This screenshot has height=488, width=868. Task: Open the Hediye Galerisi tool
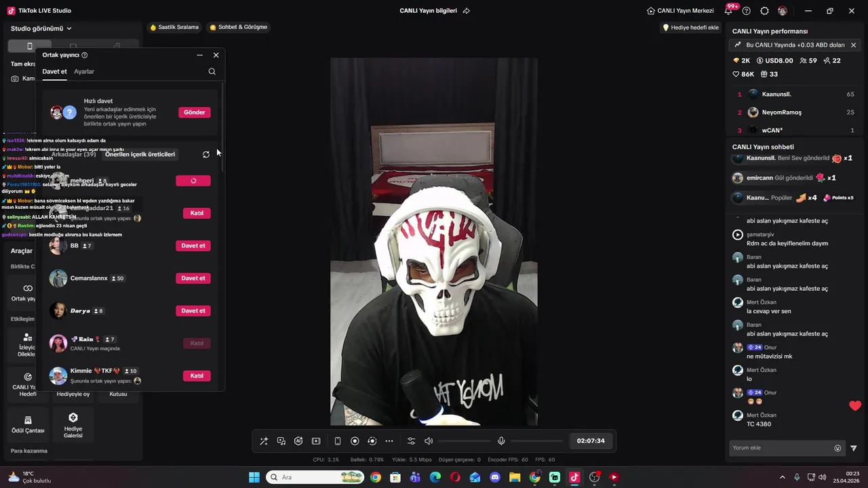click(x=73, y=425)
